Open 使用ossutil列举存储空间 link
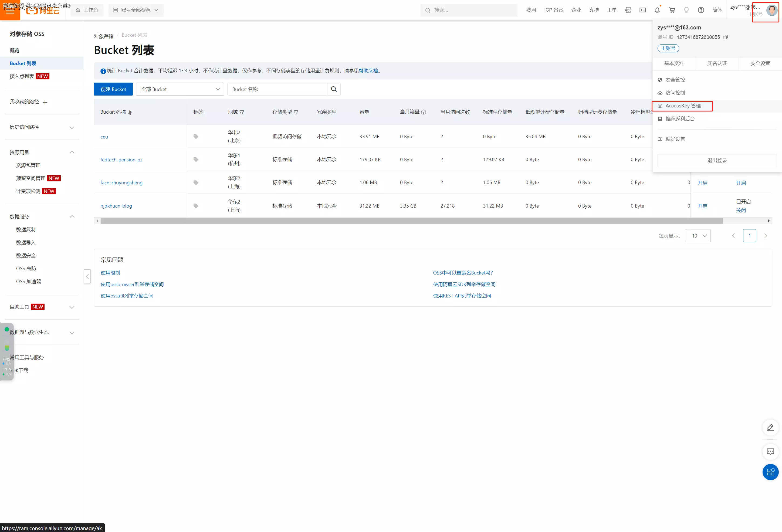The width and height of the screenshot is (782, 532). pos(127,296)
